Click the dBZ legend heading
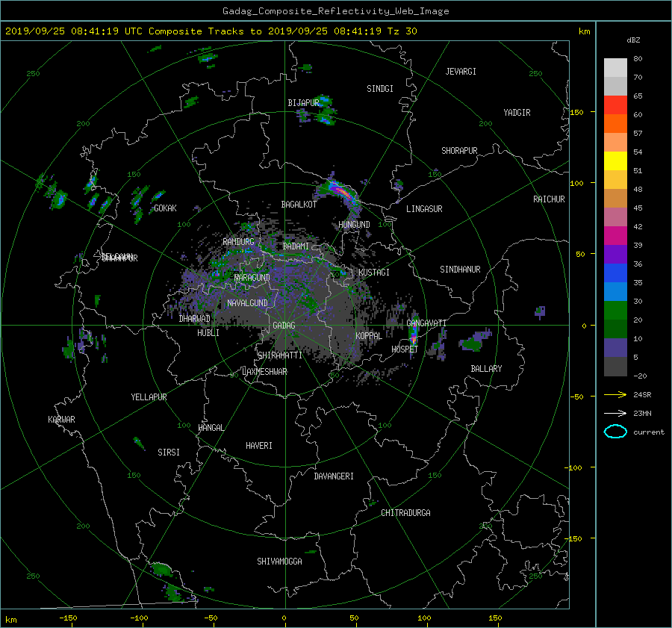 [x=633, y=40]
